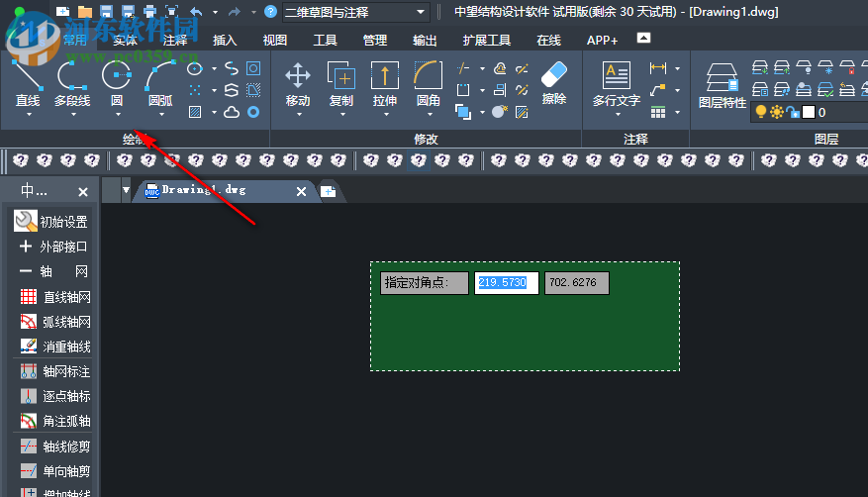
Task: Click the 移动 move tool
Action: [x=298, y=83]
